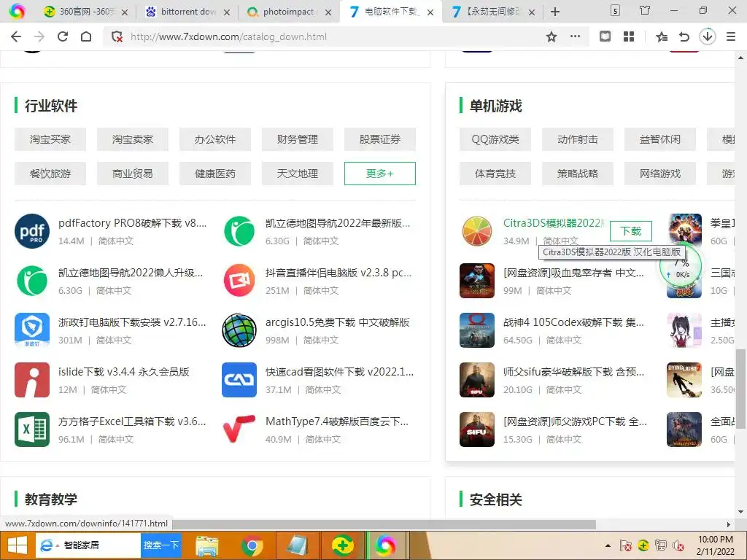Select the QQ游戏类 category

[x=495, y=139]
